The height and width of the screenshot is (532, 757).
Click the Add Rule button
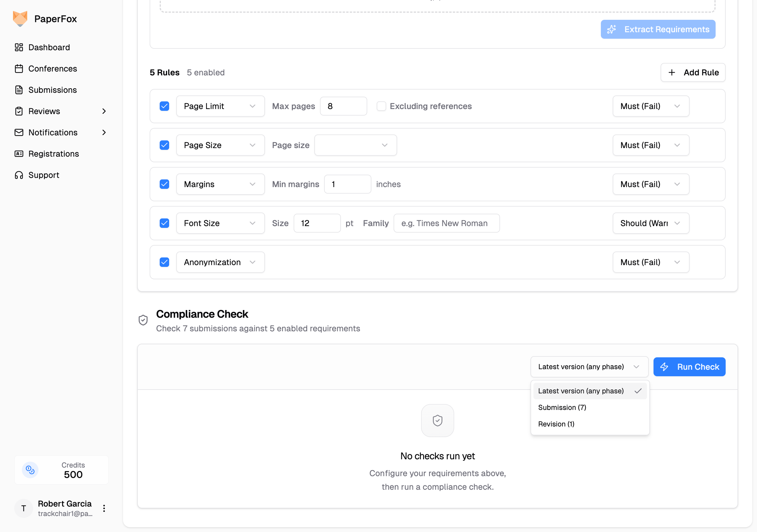[692, 72]
